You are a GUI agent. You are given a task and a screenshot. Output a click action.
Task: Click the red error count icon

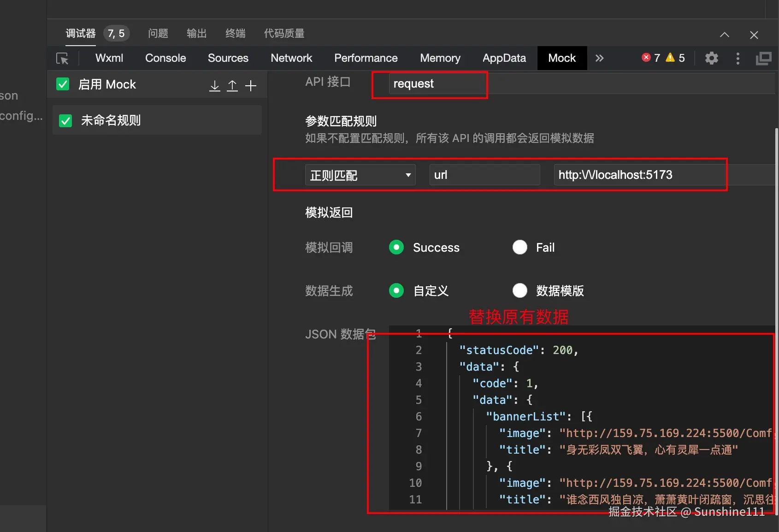coord(646,58)
